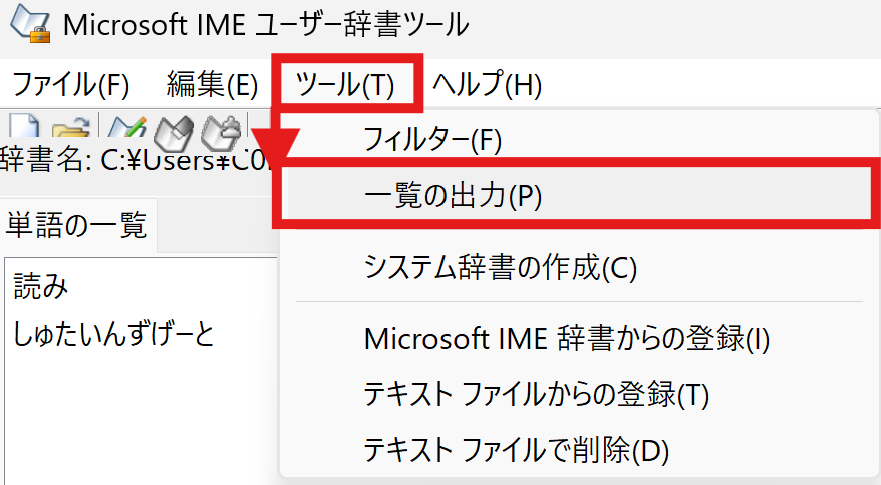Select システム辞書の作成(C) option
This screenshot has height=485, width=881.
[x=500, y=267]
